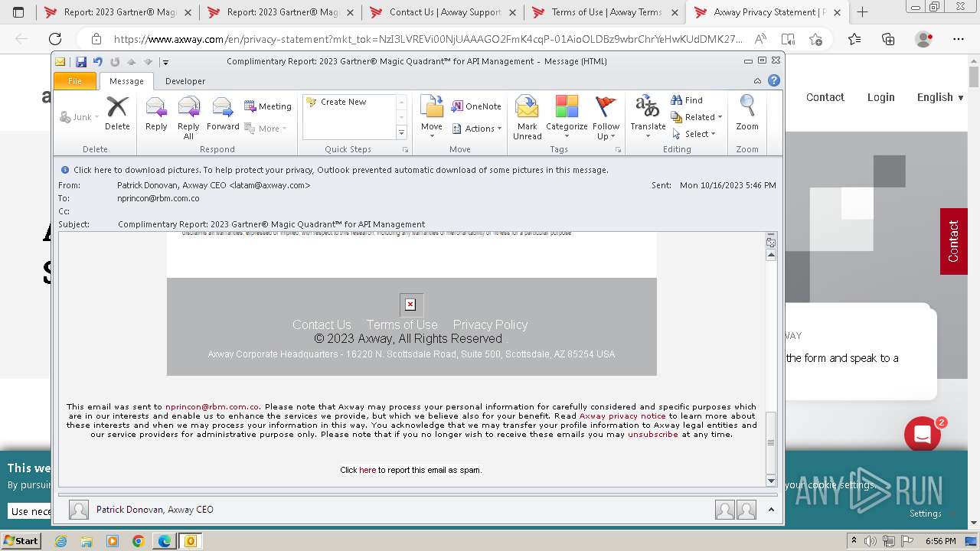Click the Outlook taskbar button
This screenshot has height=551, width=980.
coord(190,541)
